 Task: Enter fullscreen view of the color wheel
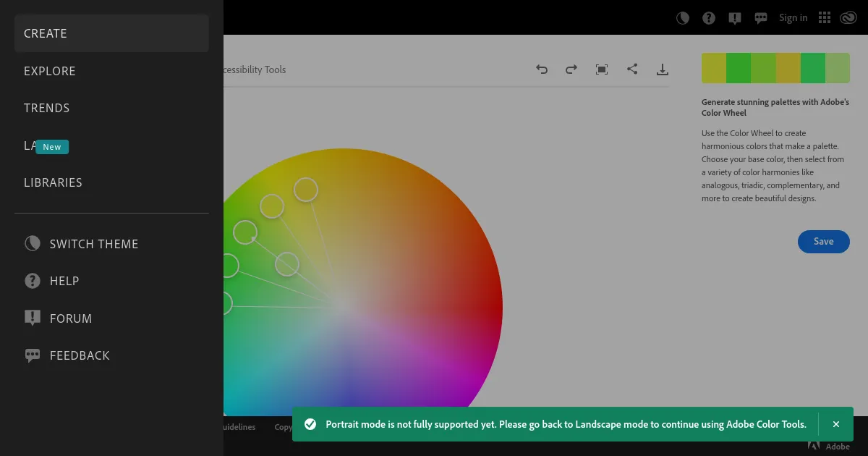(601, 69)
